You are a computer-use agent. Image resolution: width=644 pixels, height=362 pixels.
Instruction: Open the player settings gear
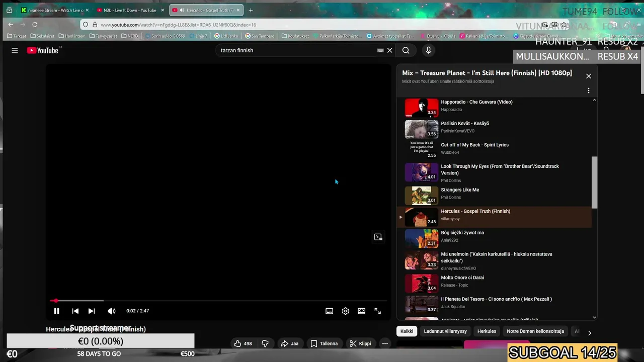point(345,311)
